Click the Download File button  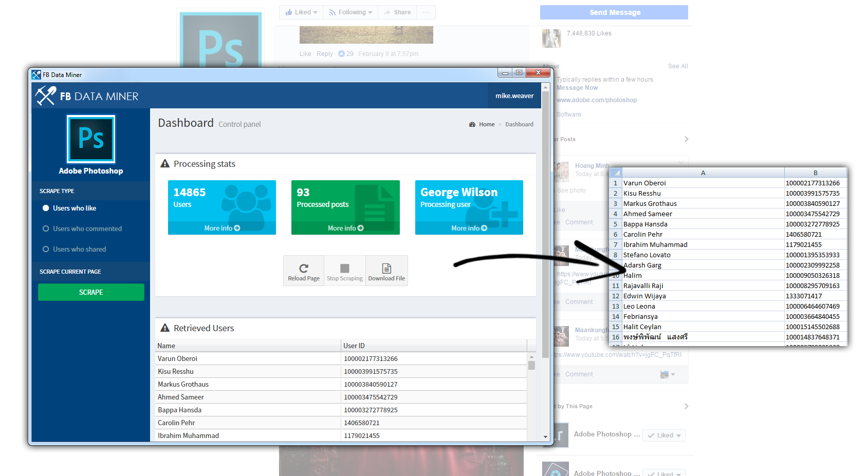386,271
